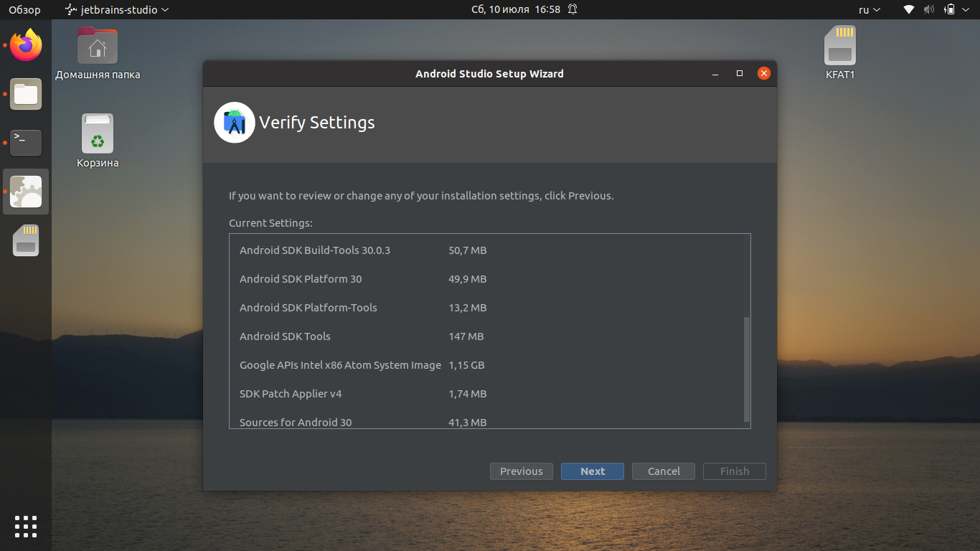Open the Обзор activities overview
This screenshot has width=980, height=551.
pyautogui.click(x=24, y=9)
